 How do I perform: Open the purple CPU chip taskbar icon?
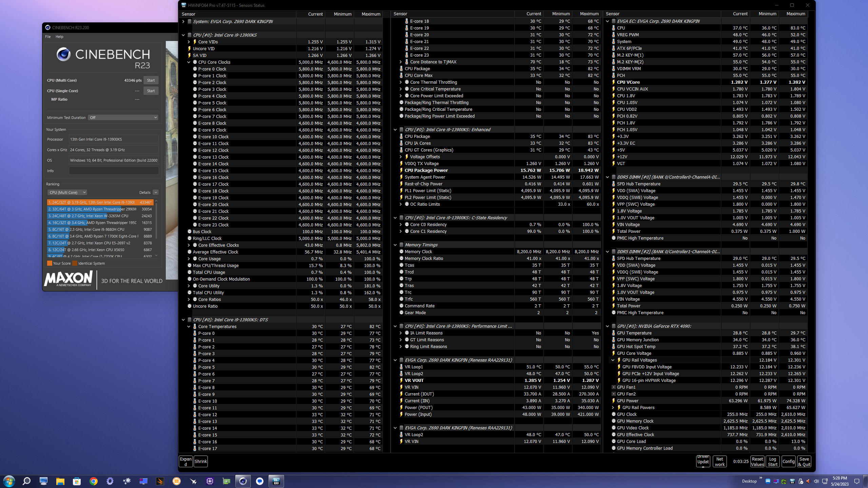(210, 481)
